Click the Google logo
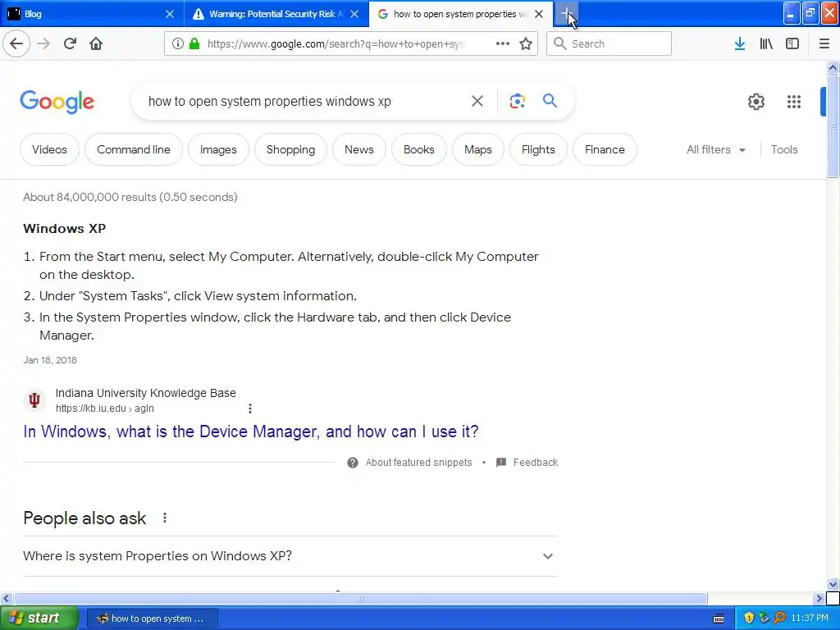The image size is (840, 630). click(57, 101)
